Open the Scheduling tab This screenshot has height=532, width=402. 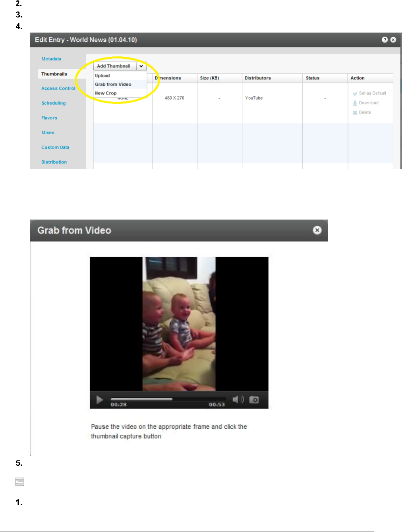[x=54, y=103]
